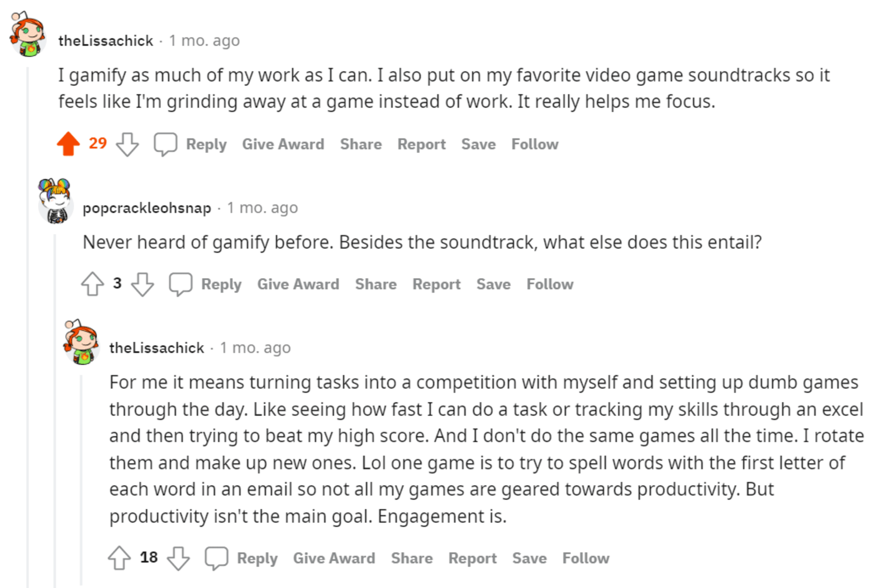Follow popcrackleohsnap's comment thread
The image size is (880, 588).
[x=550, y=284]
